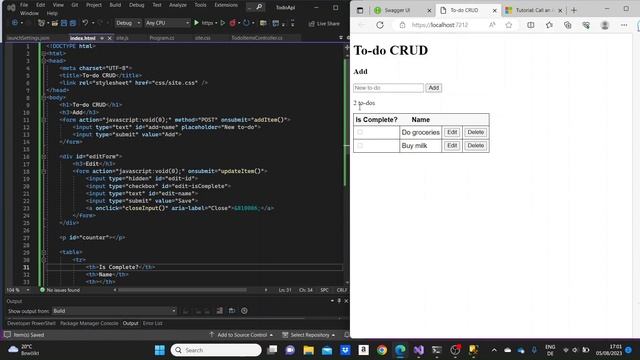Screen dimensions: 640x360
Task: Open the File menu
Action: (x=24, y=5)
